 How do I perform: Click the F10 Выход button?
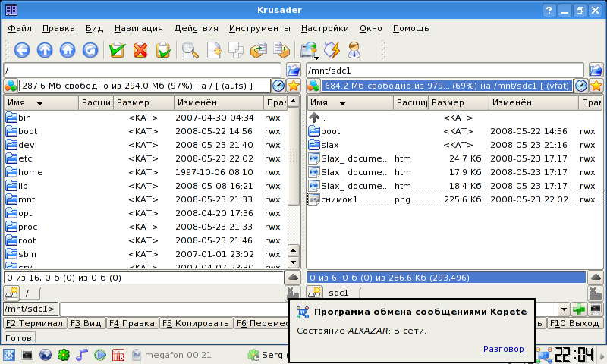click(574, 323)
